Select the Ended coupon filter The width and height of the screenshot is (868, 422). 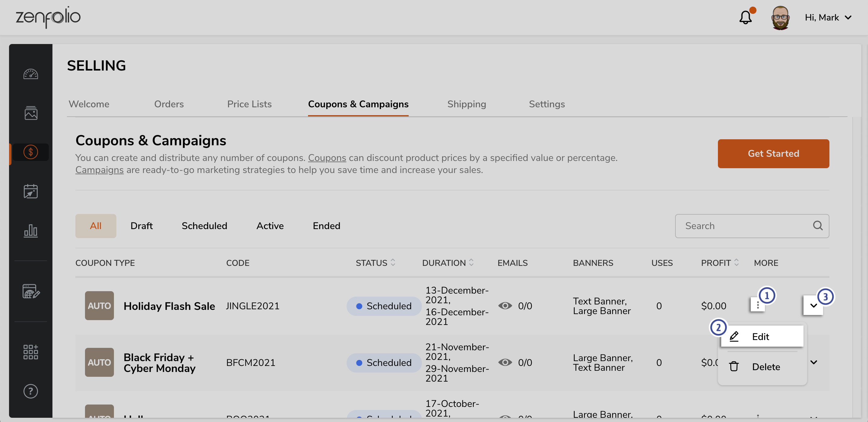326,226
